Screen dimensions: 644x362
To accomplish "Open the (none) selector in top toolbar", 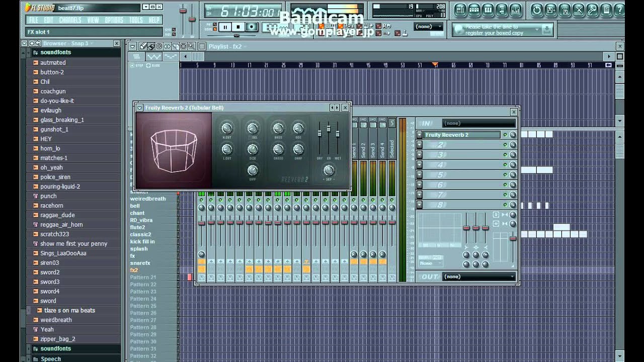I will pos(429,26).
